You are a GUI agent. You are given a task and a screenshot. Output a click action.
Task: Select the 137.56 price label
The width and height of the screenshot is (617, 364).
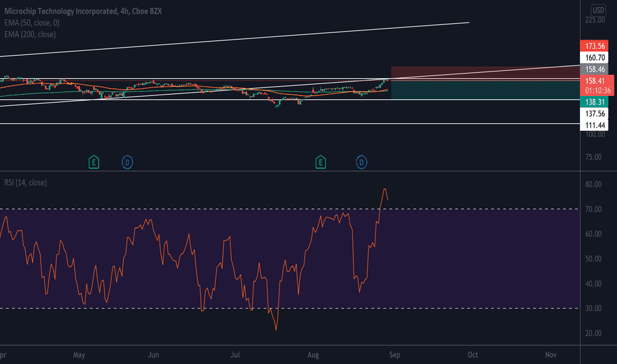[594, 113]
